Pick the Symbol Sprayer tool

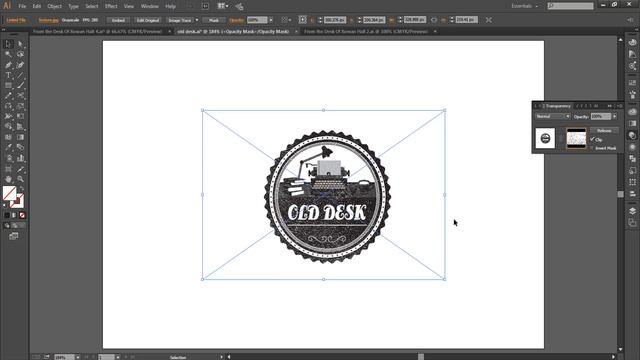coord(8,158)
